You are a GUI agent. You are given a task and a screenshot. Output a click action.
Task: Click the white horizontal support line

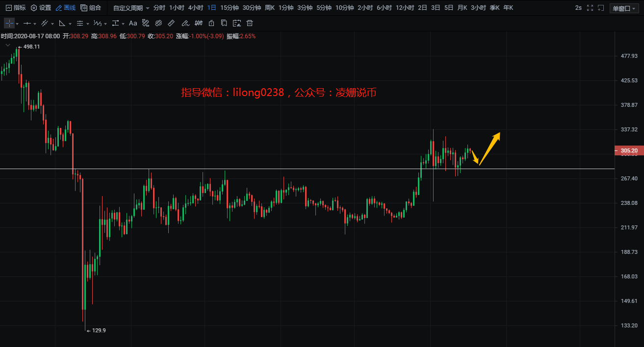[294, 169]
